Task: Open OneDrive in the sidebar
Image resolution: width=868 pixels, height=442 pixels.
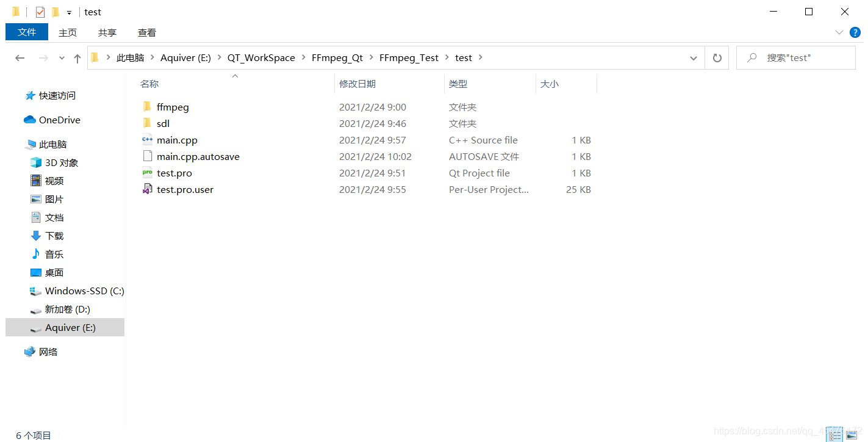Action: [x=59, y=120]
